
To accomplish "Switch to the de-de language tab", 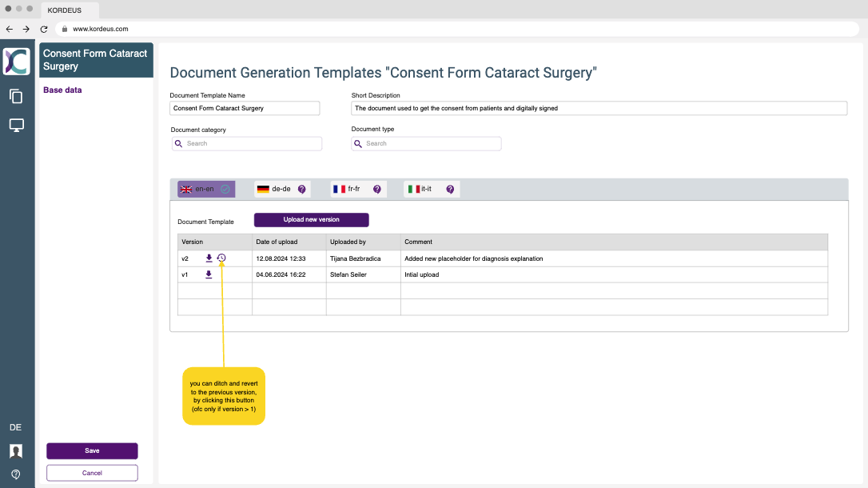I will pos(281,190).
